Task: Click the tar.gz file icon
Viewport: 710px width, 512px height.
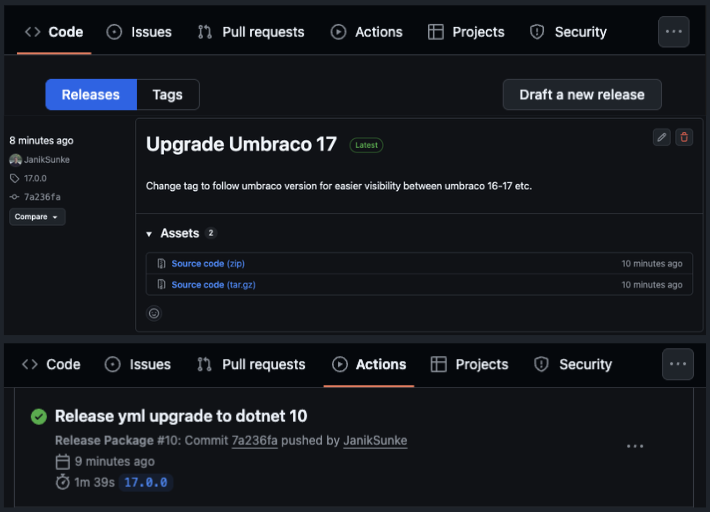Action: tap(161, 285)
